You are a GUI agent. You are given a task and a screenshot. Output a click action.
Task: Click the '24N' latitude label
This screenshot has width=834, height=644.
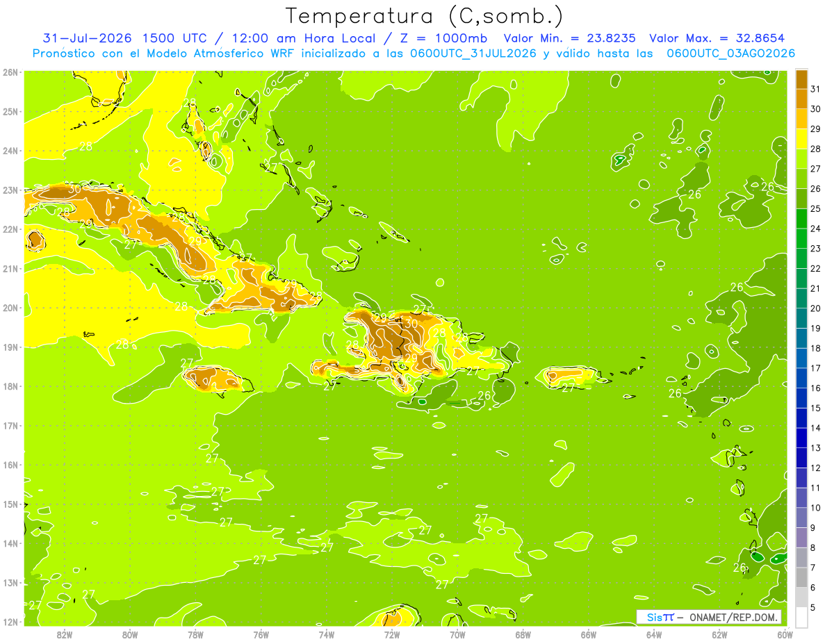point(10,151)
